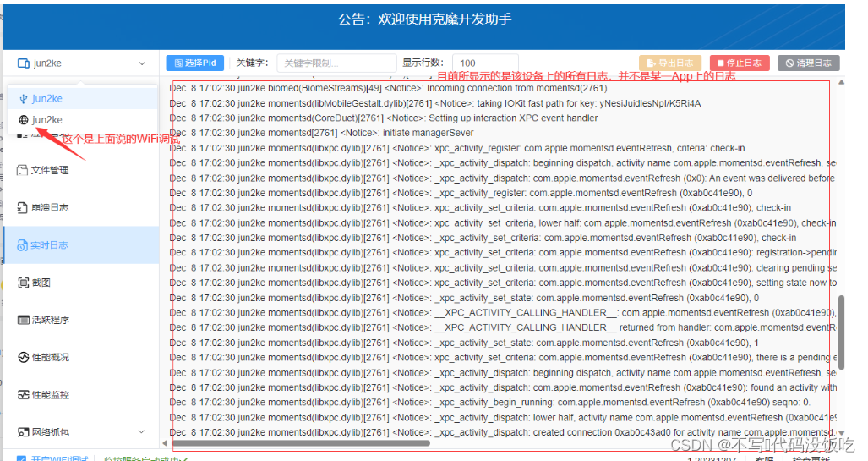
Task: Choose the WiFi globe jun2ke device
Action: (x=83, y=119)
